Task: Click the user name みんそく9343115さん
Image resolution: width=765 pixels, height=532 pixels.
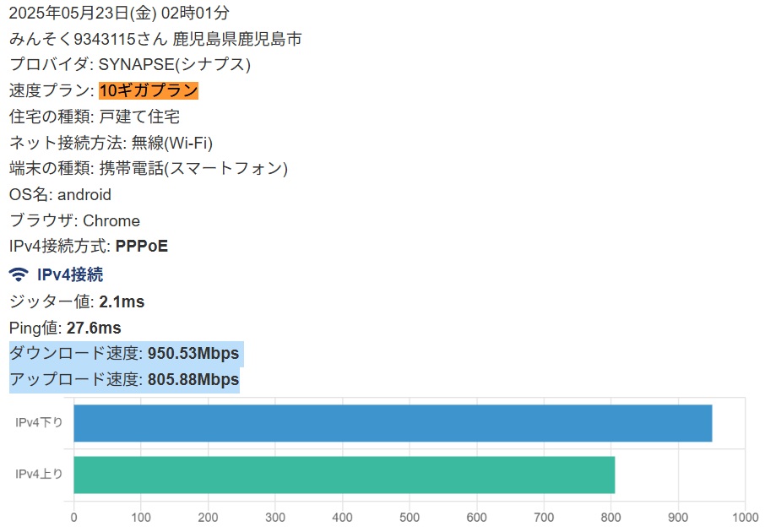Action: click(89, 39)
